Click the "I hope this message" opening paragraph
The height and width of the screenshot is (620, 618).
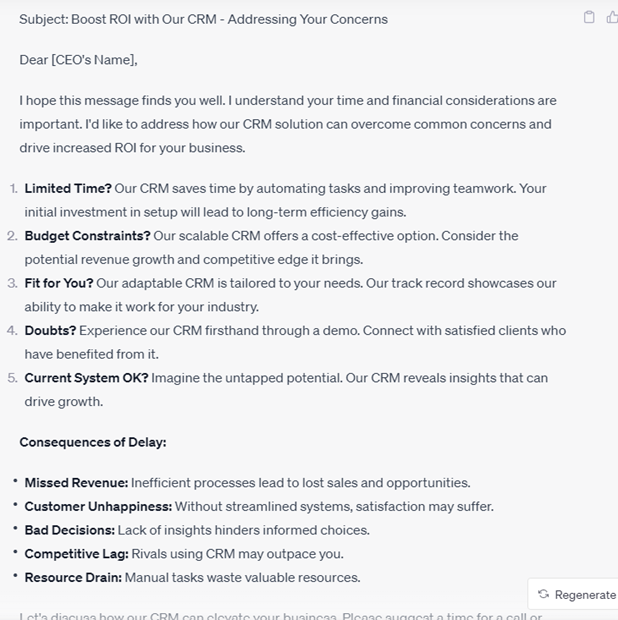287,124
